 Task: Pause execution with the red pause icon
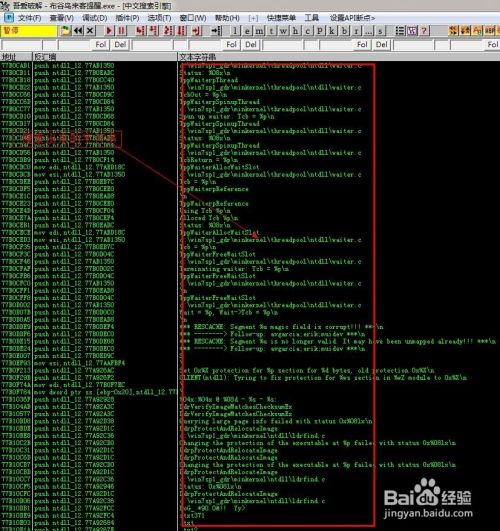pyautogui.click(x=121, y=31)
